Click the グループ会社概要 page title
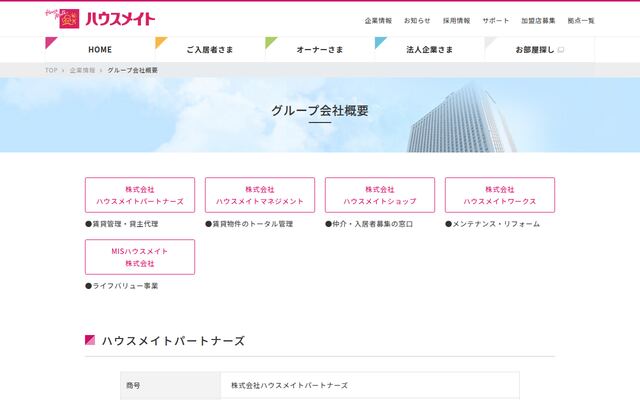Image resolution: width=640 pixels, height=400 pixels. [320, 110]
